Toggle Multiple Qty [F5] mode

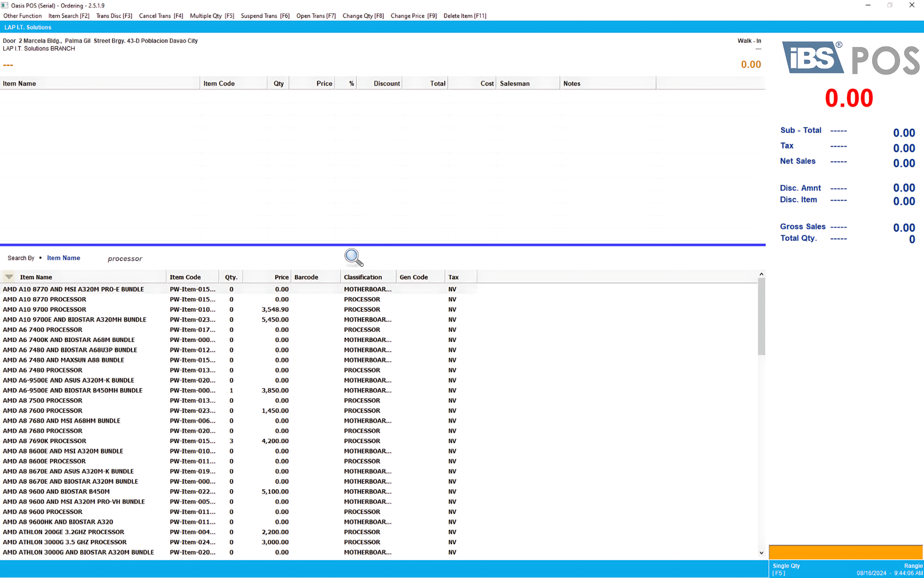pyautogui.click(x=212, y=16)
